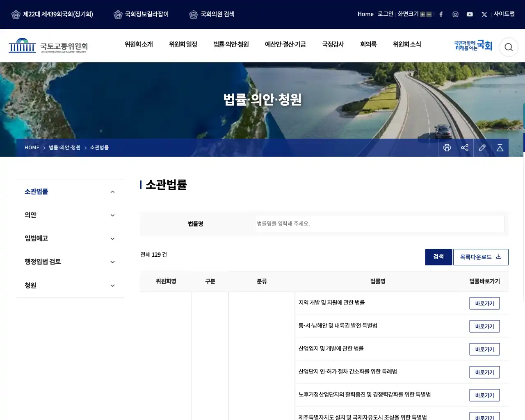This screenshot has height=420, width=525.
Task: Expand the 의안 sidebar section
Action: tap(112, 215)
